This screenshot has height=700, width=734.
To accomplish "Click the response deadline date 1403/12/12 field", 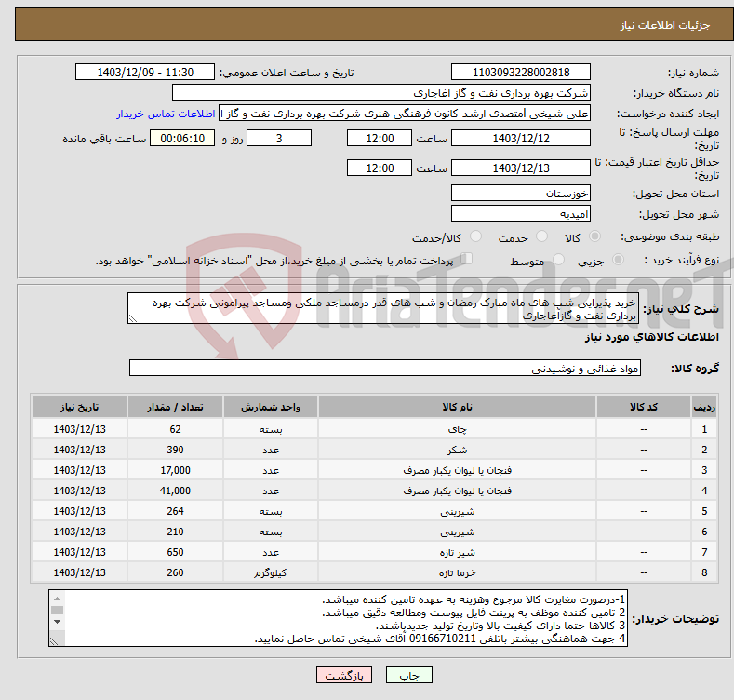I will (521, 138).
